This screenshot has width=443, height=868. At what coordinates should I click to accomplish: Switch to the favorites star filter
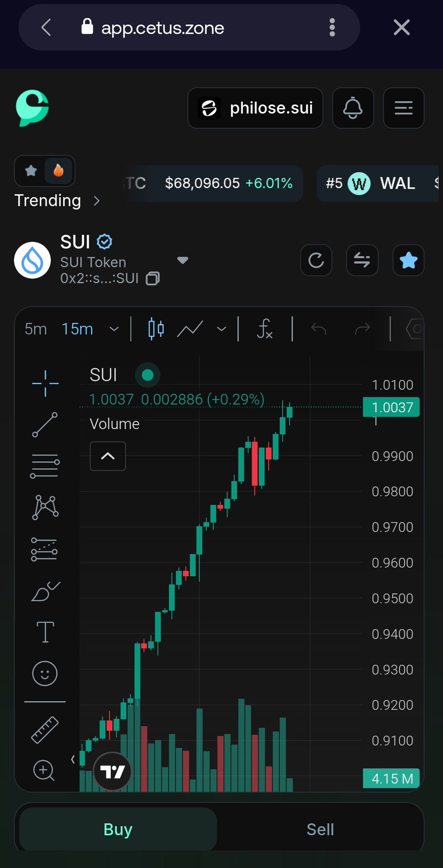(x=31, y=170)
